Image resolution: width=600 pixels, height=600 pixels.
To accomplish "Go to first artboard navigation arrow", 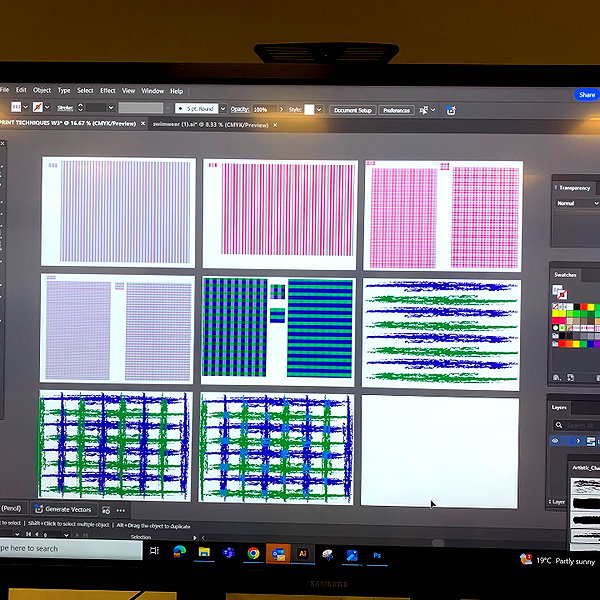I will pyautogui.click(x=28, y=534).
